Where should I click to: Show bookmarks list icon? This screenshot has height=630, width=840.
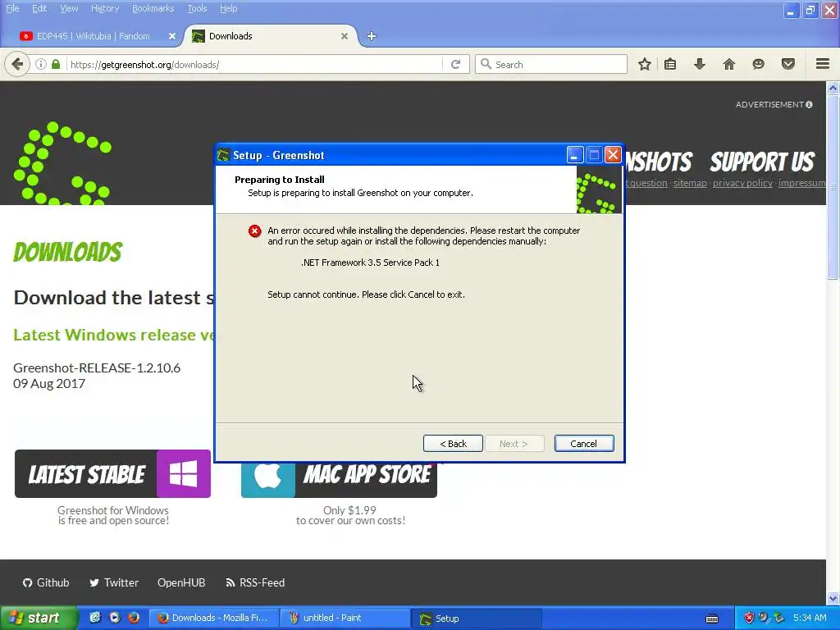tap(670, 64)
